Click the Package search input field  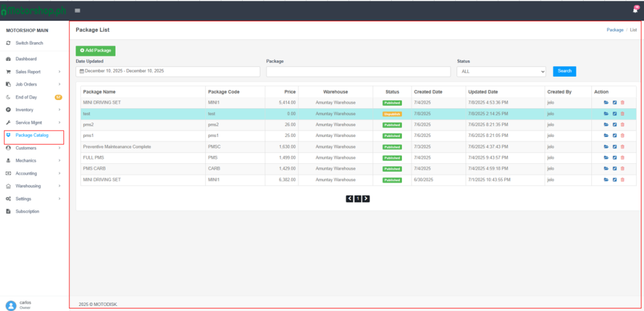tap(358, 72)
